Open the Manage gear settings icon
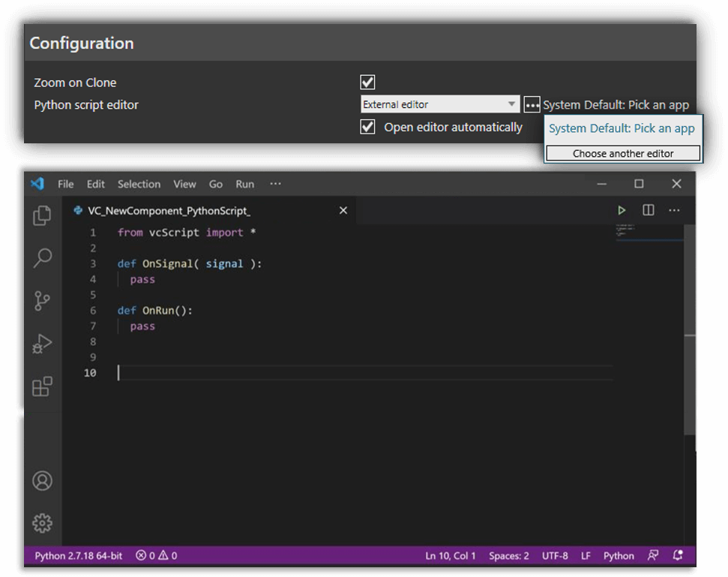 [x=43, y=523]
